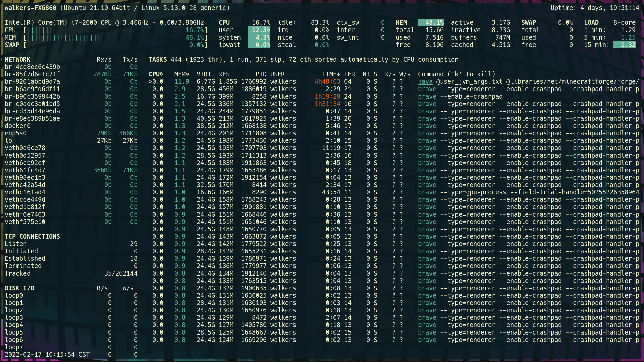Click the date and time footer

click(47, 355)
